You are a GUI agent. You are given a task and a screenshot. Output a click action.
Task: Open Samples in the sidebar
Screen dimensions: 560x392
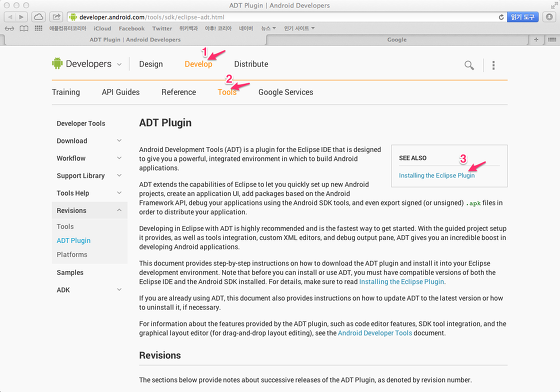pyautogui.click(x=70, y=272)
